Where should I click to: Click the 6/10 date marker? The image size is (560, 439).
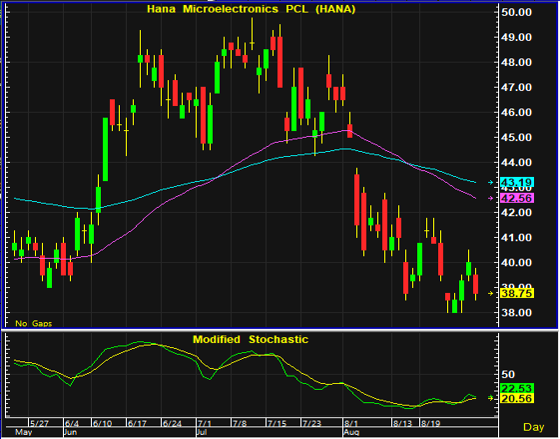(102, 424)
